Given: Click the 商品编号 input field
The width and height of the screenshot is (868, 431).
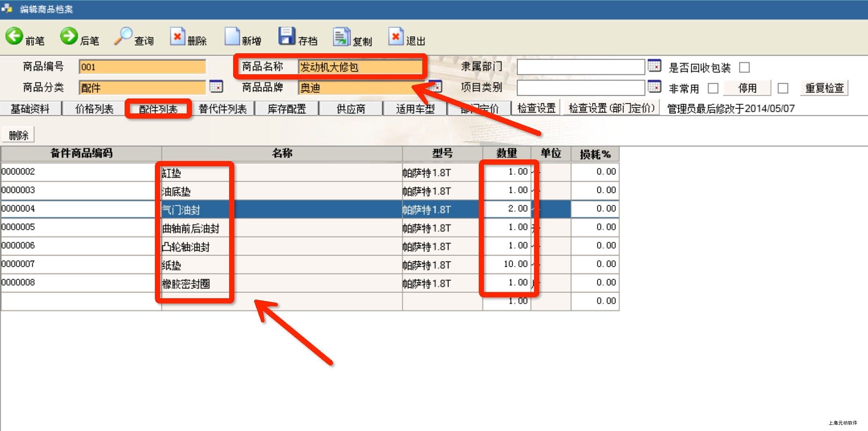Looking at the screenshot, I should point(142,67).
